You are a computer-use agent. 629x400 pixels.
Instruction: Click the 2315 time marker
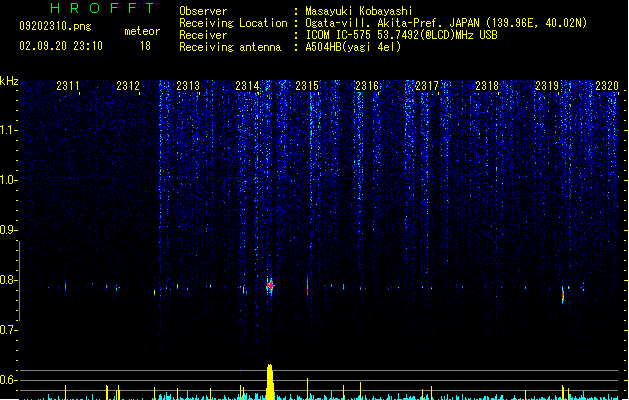307,86
